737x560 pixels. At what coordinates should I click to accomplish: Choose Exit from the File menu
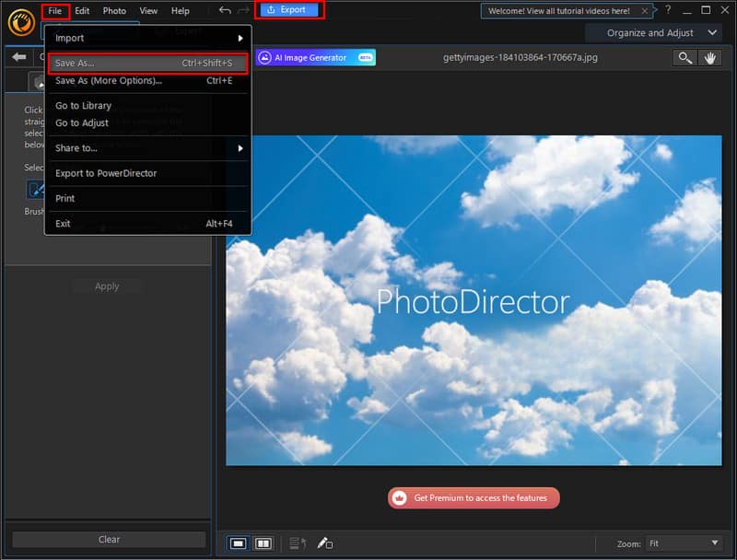(147, 224)
